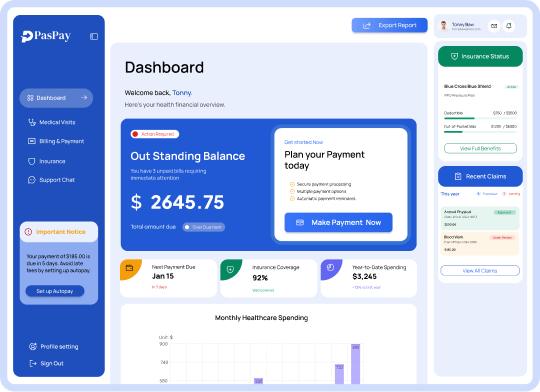Open the Bloodwork claim card

coord(480,244)
